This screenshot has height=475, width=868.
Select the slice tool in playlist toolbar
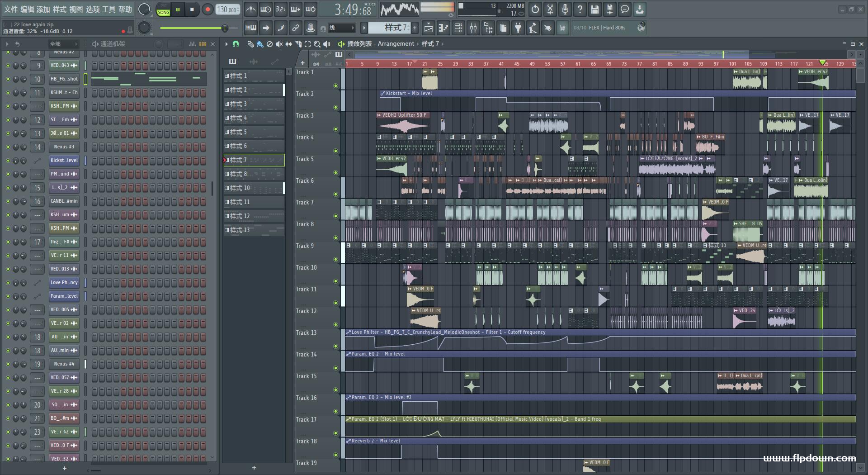pos(298,44)
